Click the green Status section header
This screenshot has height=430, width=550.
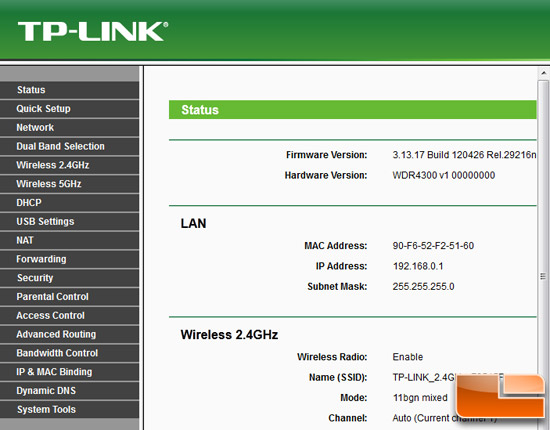(x=353, y=110)
